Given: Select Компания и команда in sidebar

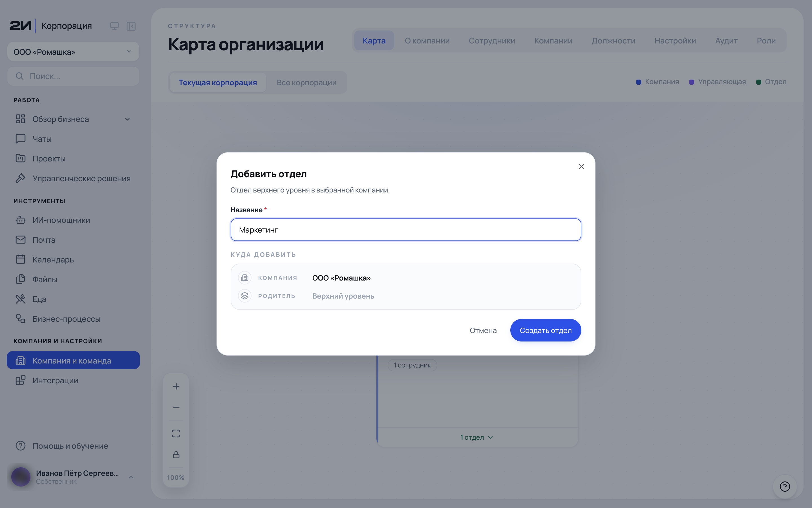Looking at the screenshot, I should pos(73,360).
